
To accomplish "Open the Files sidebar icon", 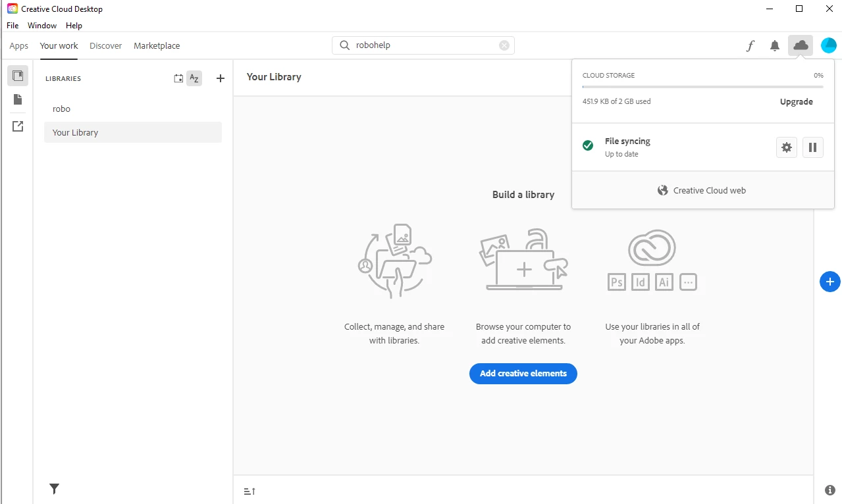I will tap(18, 99).
